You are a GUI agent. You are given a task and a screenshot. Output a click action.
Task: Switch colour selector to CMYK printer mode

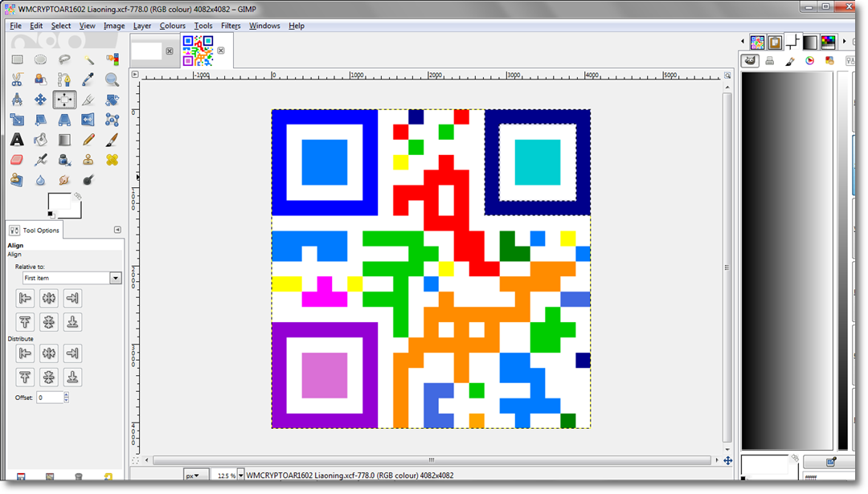(x=769, y=61)
